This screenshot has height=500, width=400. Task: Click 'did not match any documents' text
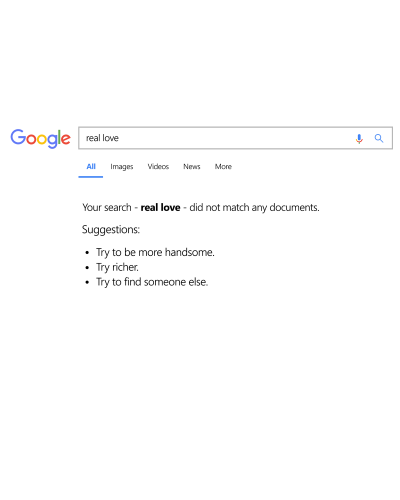254,207
